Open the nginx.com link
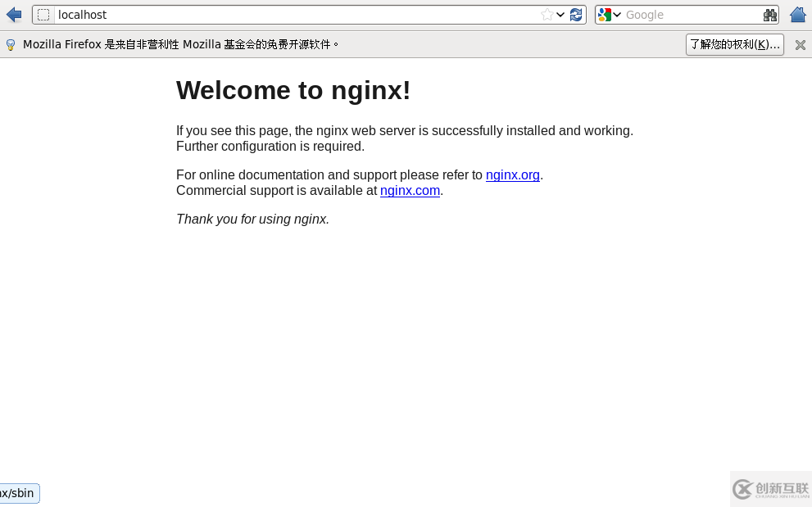The height and width of the screenshot is (507, 812). pos(411,191)
